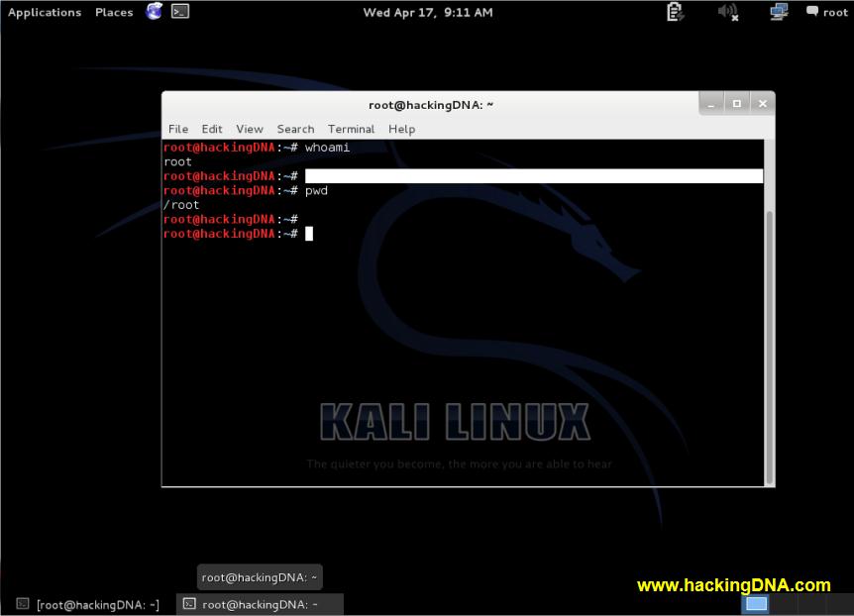
Task: Select the highlighted first workspace in switcher
Action: pyautogui.click(x=756, y=604)
